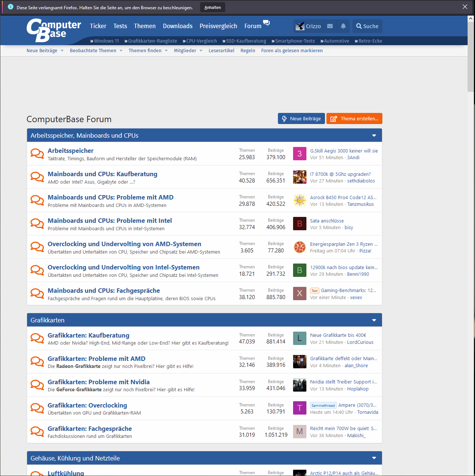Open the thread 'Neue Grafikkarte bis 400€'
This screenshot has height=476, width=475.
click(x=338, y=335)
